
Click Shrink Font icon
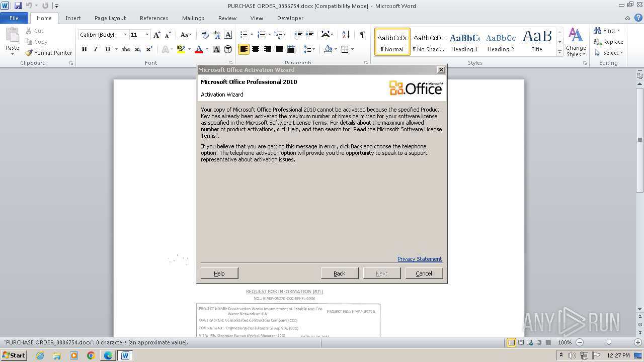point(168,35)
